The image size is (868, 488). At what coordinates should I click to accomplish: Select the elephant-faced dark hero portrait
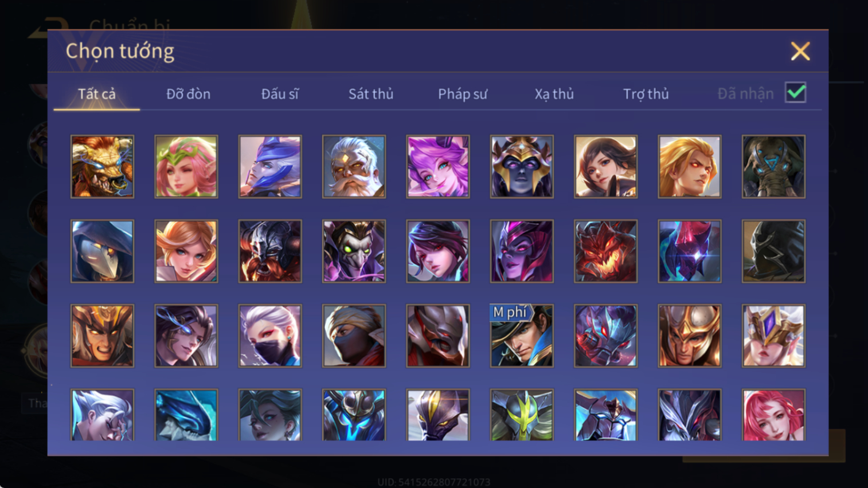(x=773, y=167)
